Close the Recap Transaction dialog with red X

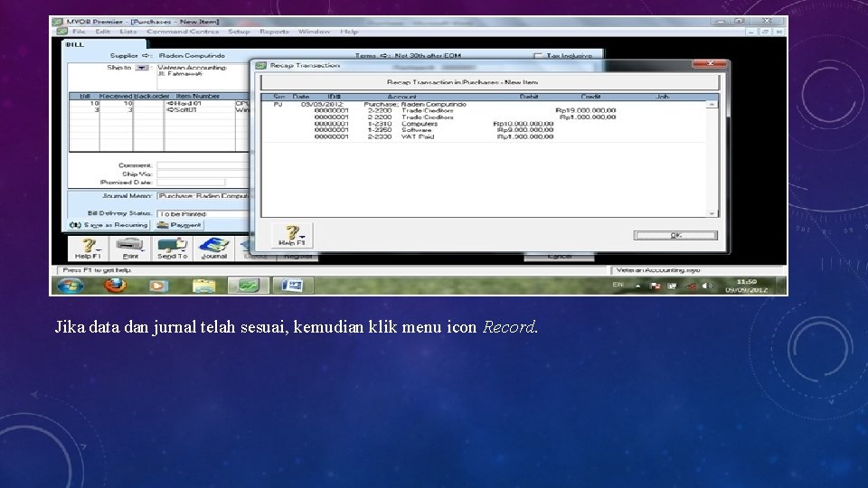[x=710, y=63]
